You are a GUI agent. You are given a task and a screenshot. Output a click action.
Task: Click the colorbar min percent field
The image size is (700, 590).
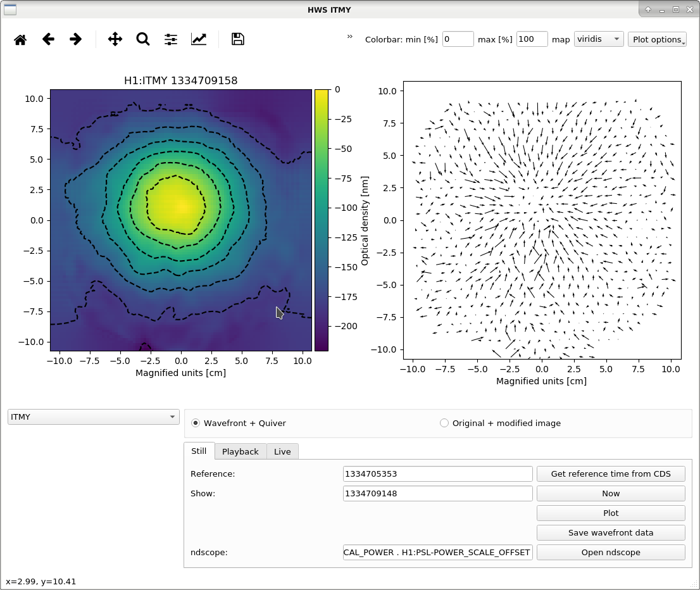pyautogui.click(x=458, y=39)
